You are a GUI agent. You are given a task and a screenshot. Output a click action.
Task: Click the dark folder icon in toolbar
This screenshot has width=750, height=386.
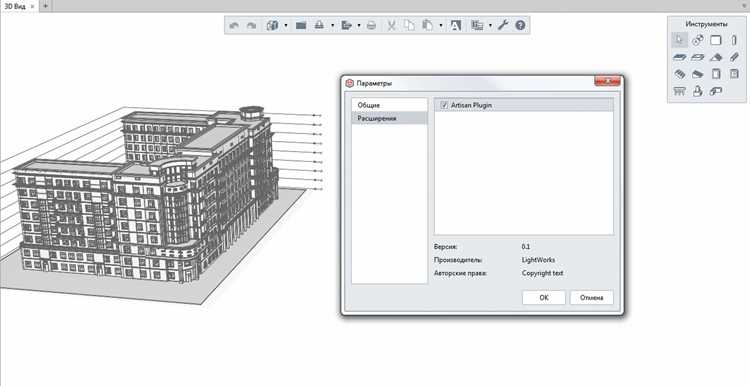click(301, 25)
